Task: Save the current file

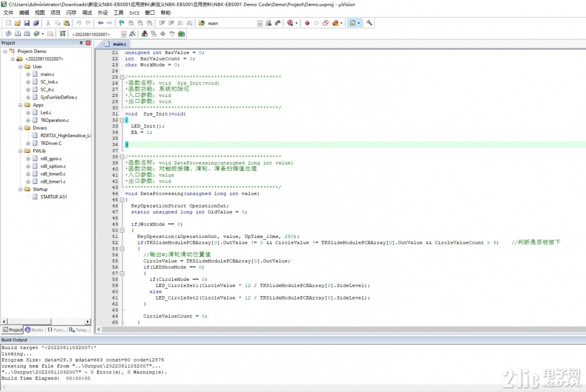Action: [27, 23]
